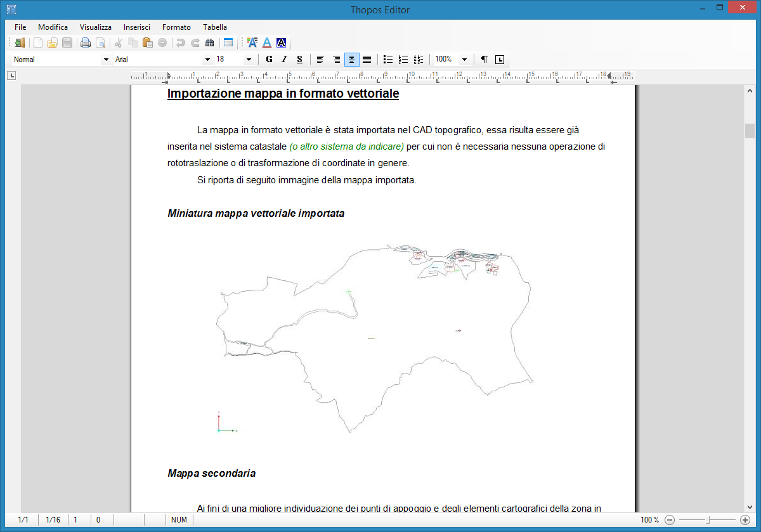Apply multilevel list numbering
Screen dimensions: 761x532
click(x=418, y=60)
